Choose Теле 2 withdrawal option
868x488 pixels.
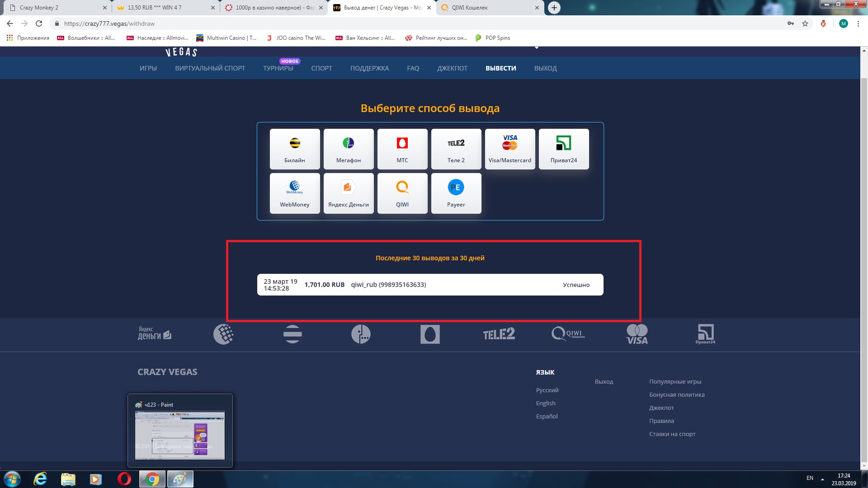[456, 149]
